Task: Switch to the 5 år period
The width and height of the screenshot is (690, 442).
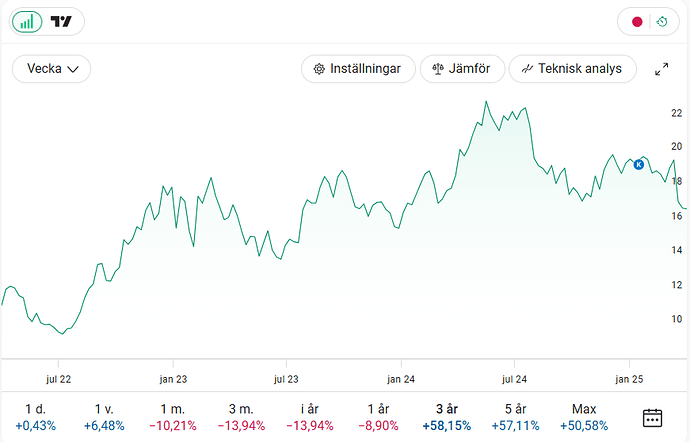Action: click(515, 417)
